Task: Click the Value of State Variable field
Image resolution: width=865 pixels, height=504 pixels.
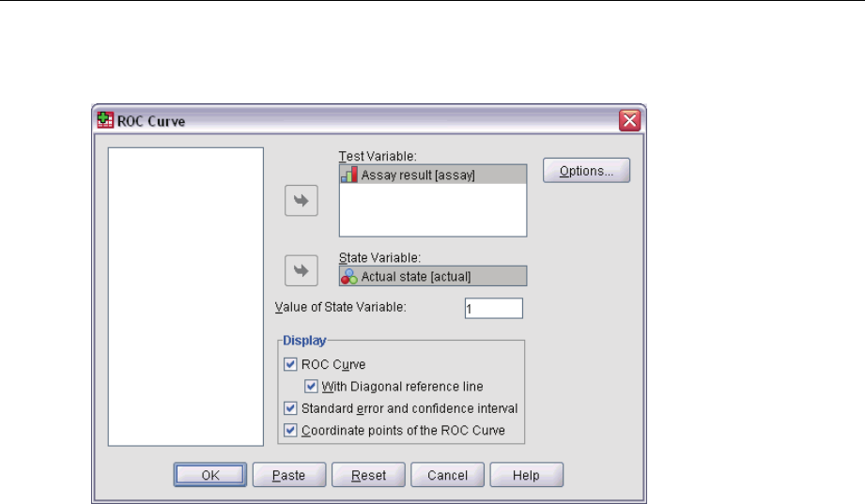Action: pos(494,308)
